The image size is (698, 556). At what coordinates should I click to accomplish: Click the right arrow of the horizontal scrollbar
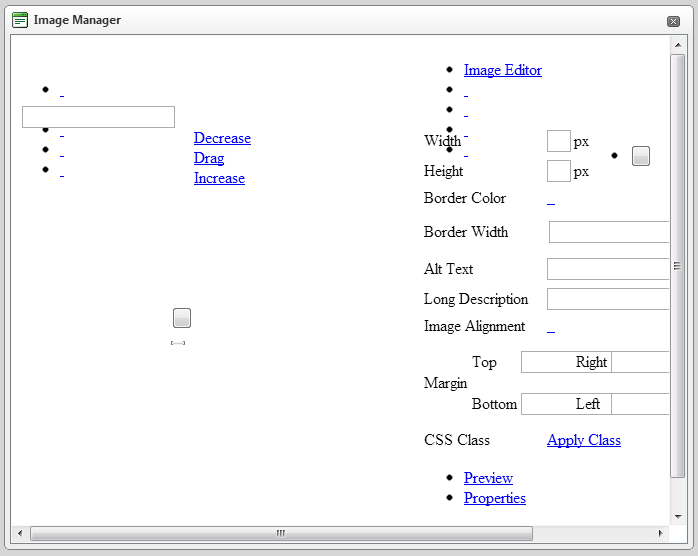(660, 533)
